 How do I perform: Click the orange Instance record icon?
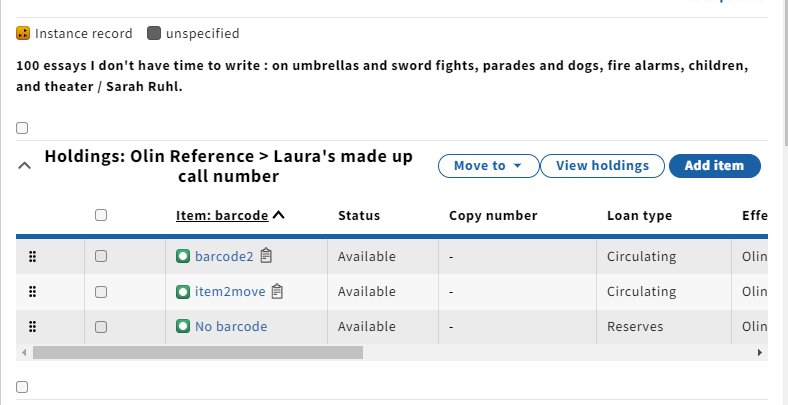(23, 34)
